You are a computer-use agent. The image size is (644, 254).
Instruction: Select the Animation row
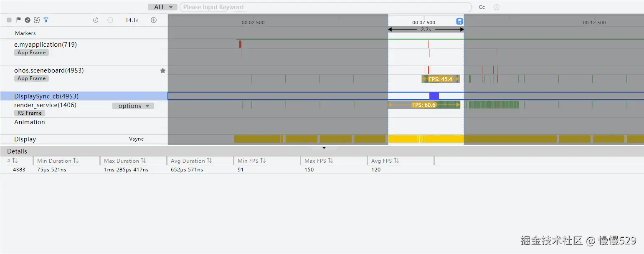[x=29, y=122]
